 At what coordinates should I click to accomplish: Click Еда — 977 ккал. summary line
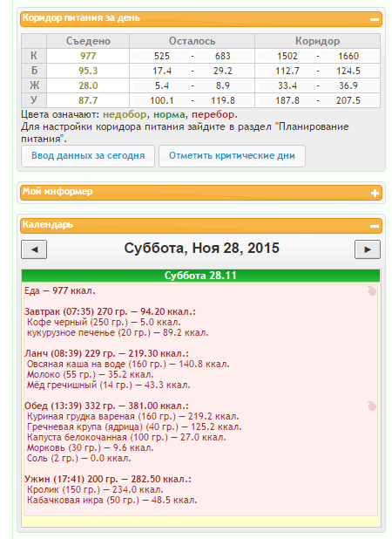pos(60,290)
